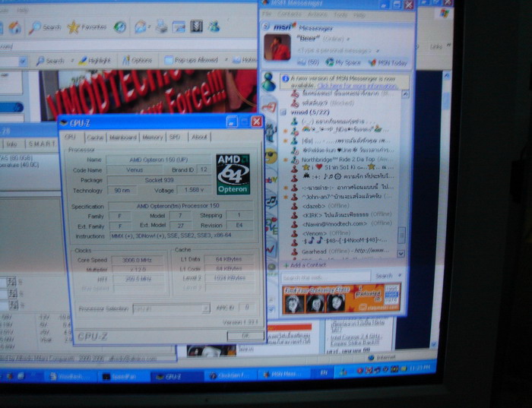This screenshot has width=532, height=408.
Task: Switch to the MSN Messenger taskbar button
Action: 283,374
